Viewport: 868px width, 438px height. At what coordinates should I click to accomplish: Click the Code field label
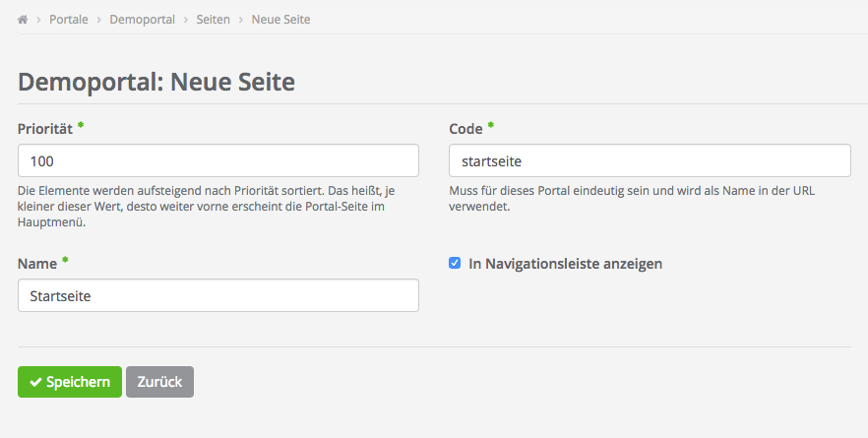pyautogui.click(x=465, y=128)
